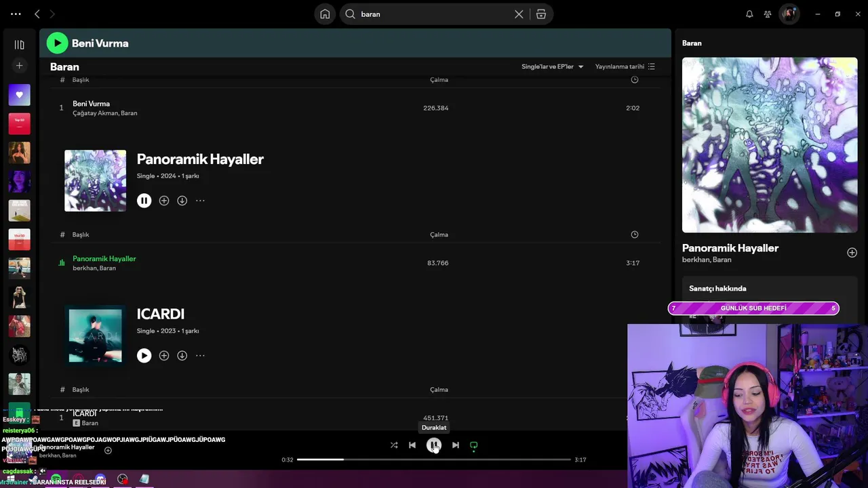This screenshot has width=868, height=488.
Task: Clear the search field with the X
Action: [x=519, y=14]
